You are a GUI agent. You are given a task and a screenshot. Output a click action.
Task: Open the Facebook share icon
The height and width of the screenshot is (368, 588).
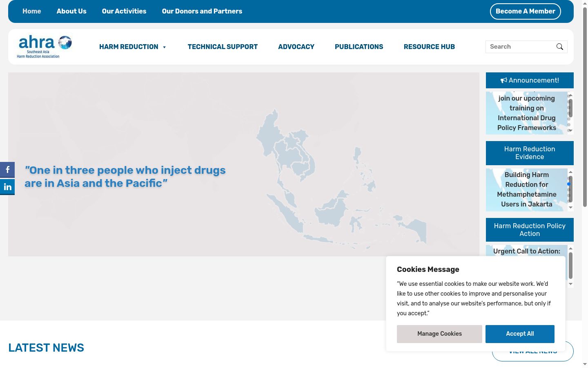(x=7, y=170)
